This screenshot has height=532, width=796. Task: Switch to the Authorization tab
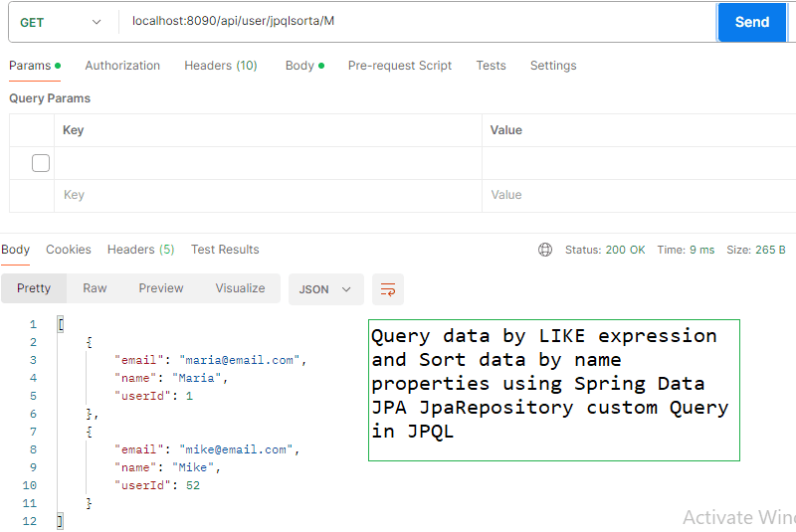[x=122, y=66]
